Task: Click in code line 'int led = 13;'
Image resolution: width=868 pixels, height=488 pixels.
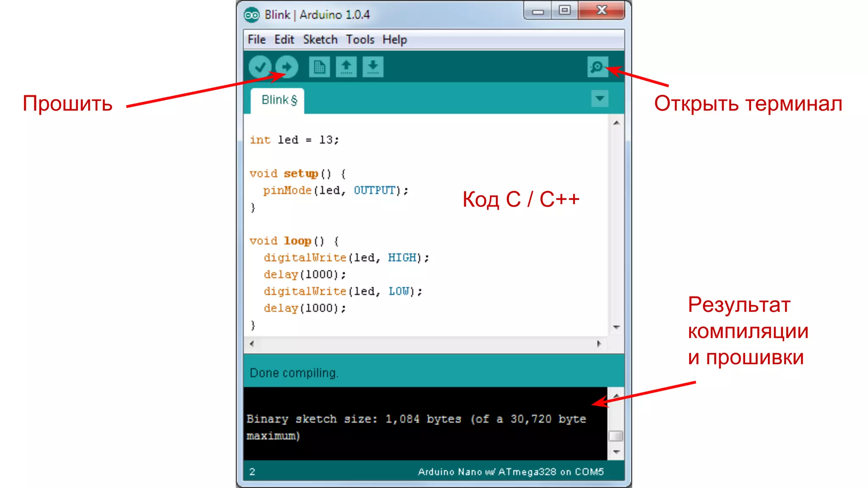Action: (x=294, y=140)
